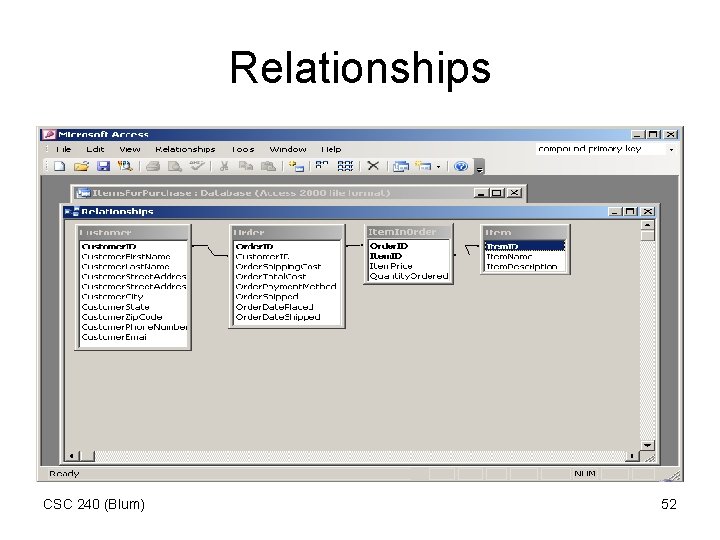Click the Save floppy disk icon

(103, 166)
